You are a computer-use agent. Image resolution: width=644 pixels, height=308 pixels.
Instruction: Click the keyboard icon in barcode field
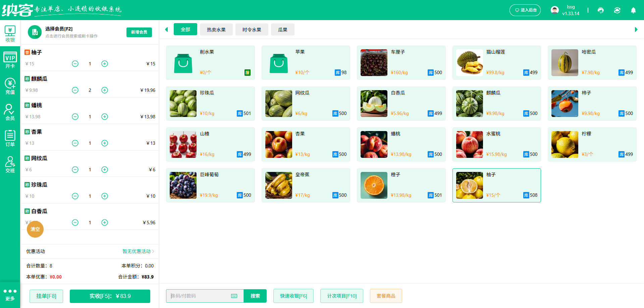[234, 296]
